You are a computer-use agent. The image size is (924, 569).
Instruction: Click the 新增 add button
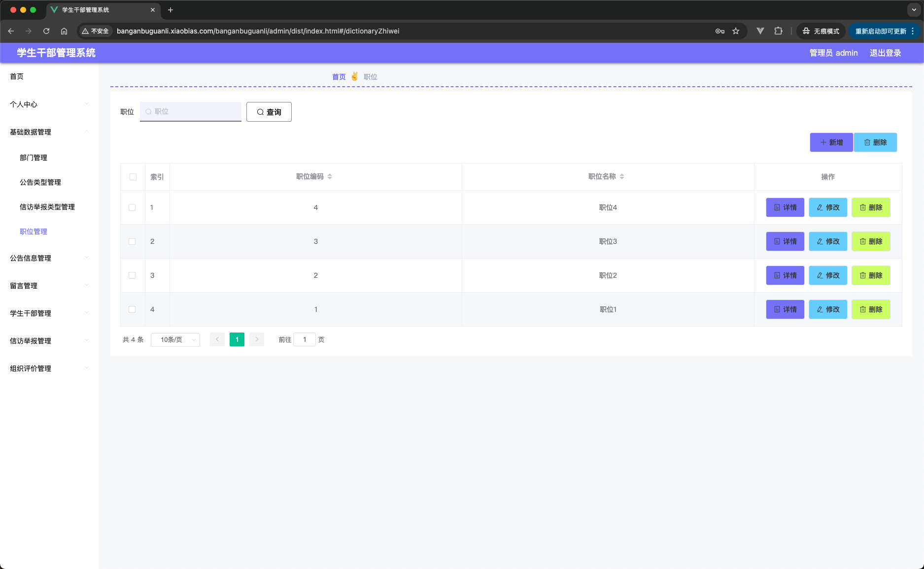tap(831, 142)
